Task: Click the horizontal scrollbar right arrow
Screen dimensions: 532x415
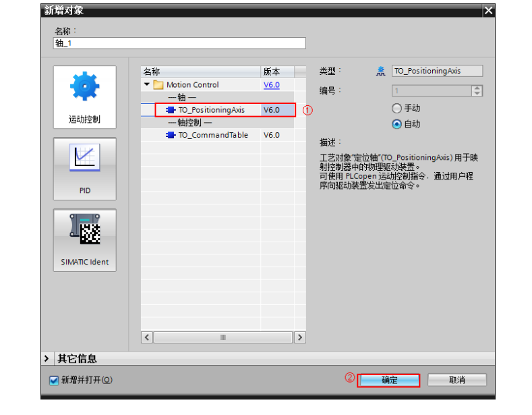Action: (x=299, y=337)
